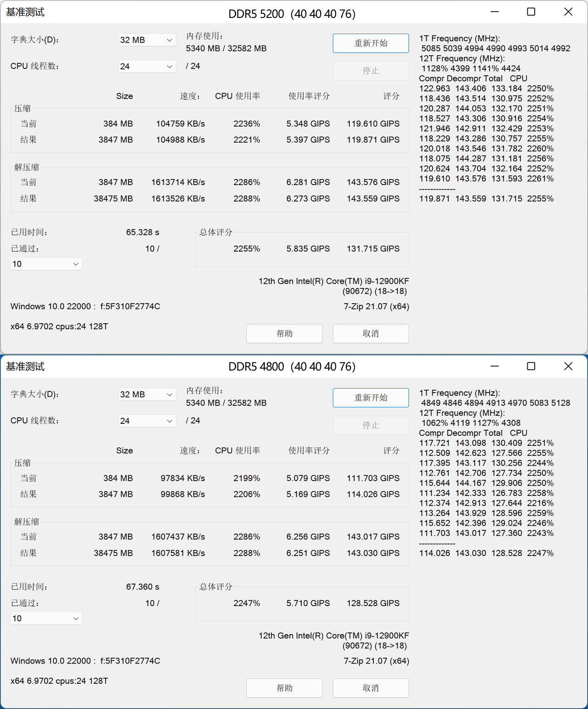Click 取消 to cancel the DDR5 5200 benchmark
The width and height of the screenshot is (588, 709).
click(x=370, y=333)
